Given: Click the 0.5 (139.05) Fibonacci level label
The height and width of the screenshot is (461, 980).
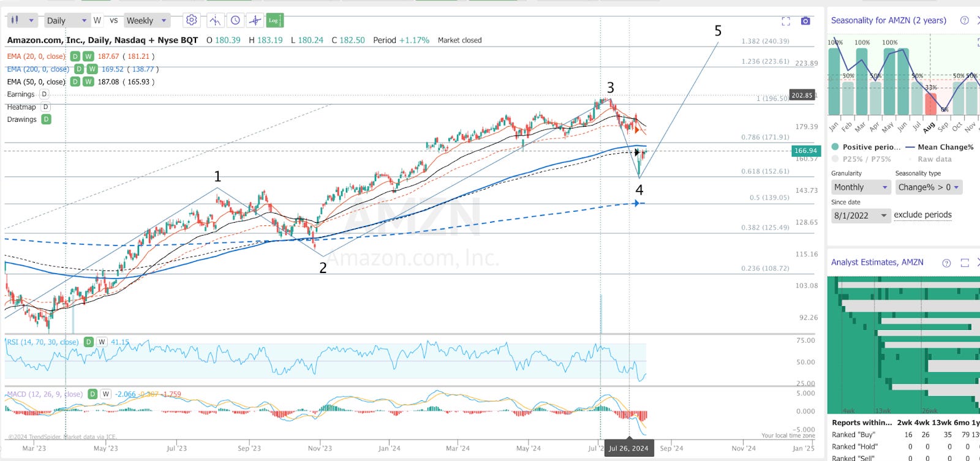Looking at the screenshot, I should (x=769, y=198).
